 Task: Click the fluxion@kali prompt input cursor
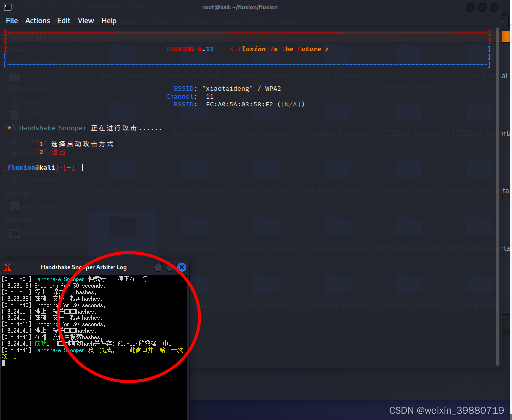pos(81,168)
